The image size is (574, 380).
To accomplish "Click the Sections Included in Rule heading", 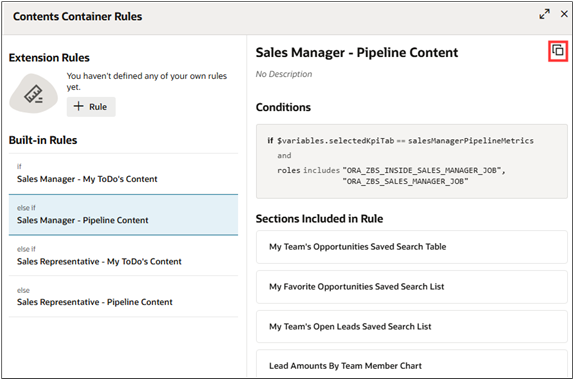I will coord(319,219).
